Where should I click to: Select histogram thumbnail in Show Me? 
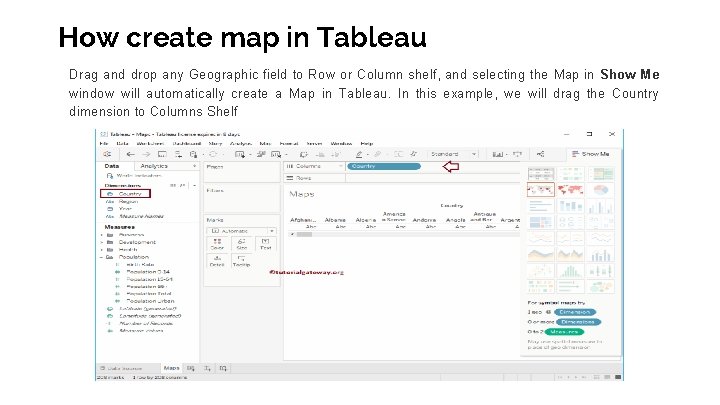tap(570, 270)
